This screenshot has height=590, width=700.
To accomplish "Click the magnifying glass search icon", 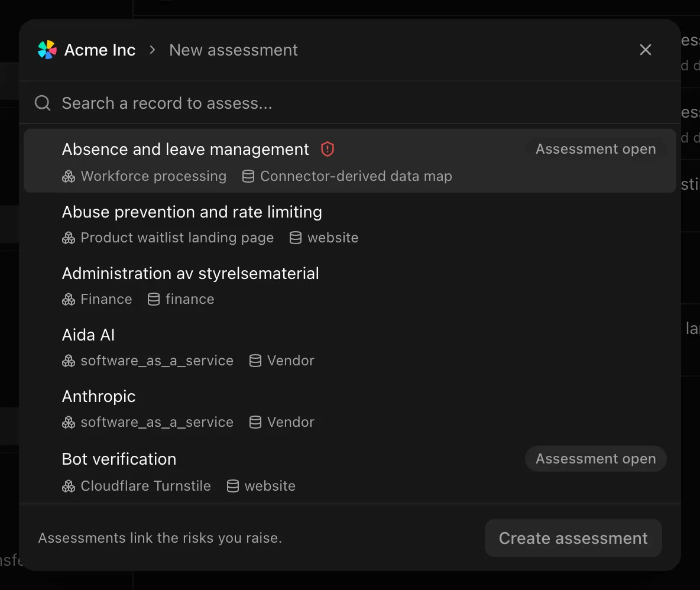I will pos(43,103).
